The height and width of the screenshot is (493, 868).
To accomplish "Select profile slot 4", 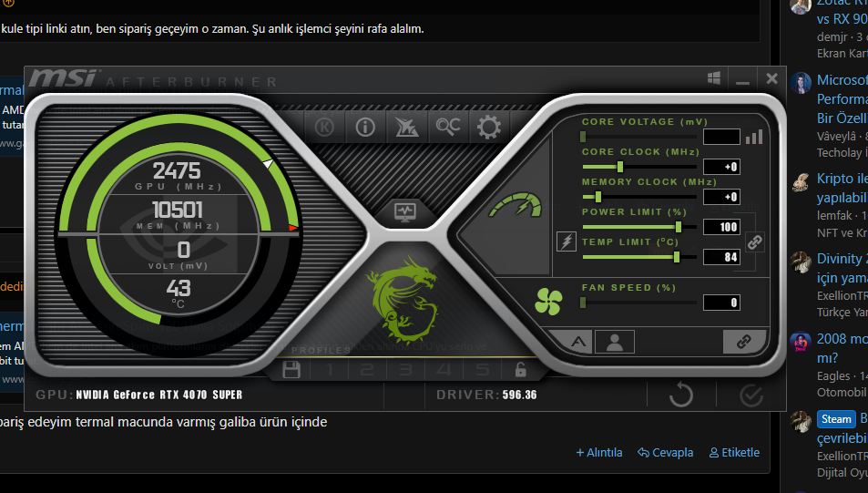I will [x=444, y=369].
